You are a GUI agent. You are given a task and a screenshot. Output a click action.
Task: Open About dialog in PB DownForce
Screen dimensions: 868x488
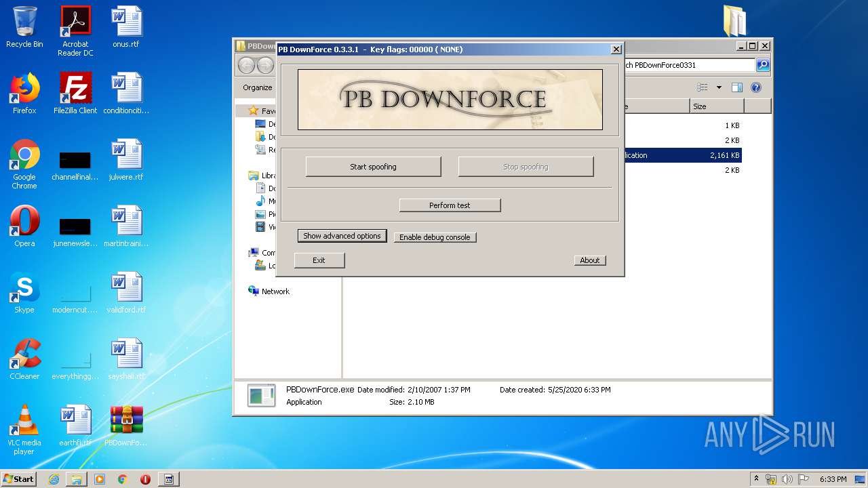tap(589, 260)
